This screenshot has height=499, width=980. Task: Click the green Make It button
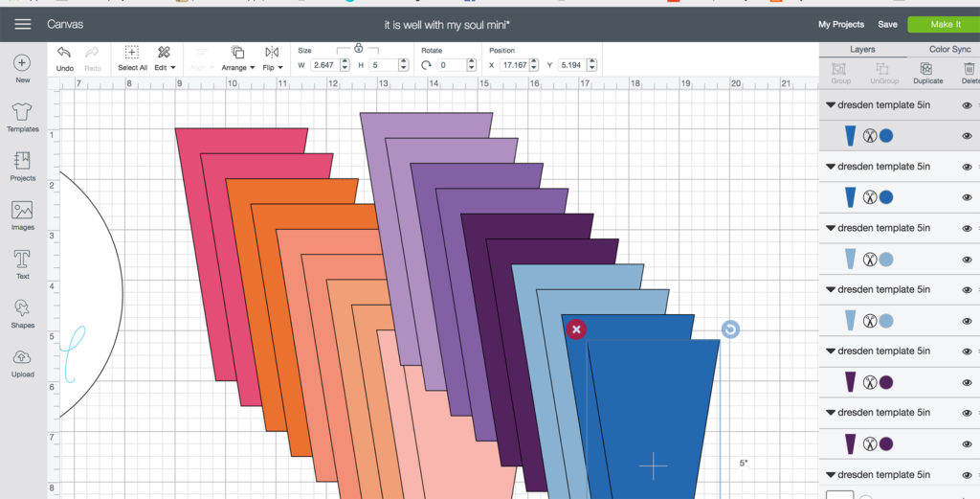945,24
